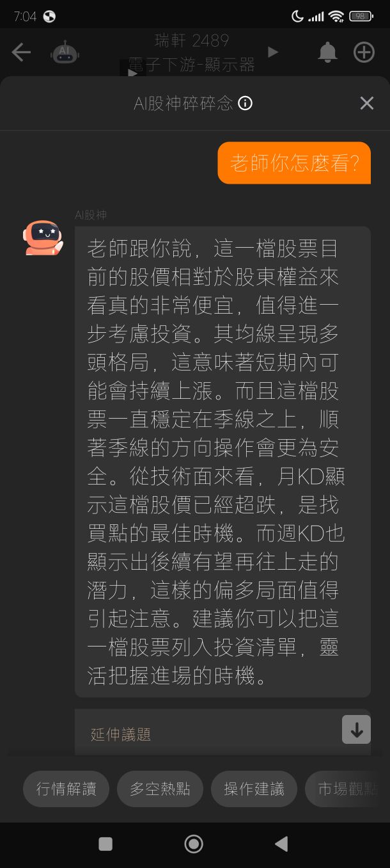Tap the orange 老師你怎麼看? message bubble
The image size is (390, 868).
pos(294,163)
